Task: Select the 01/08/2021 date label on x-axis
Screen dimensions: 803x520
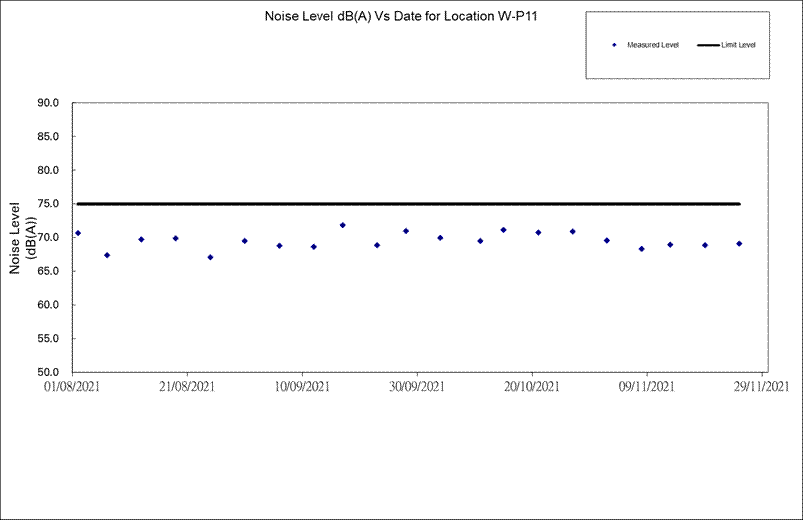Action: 72,386
